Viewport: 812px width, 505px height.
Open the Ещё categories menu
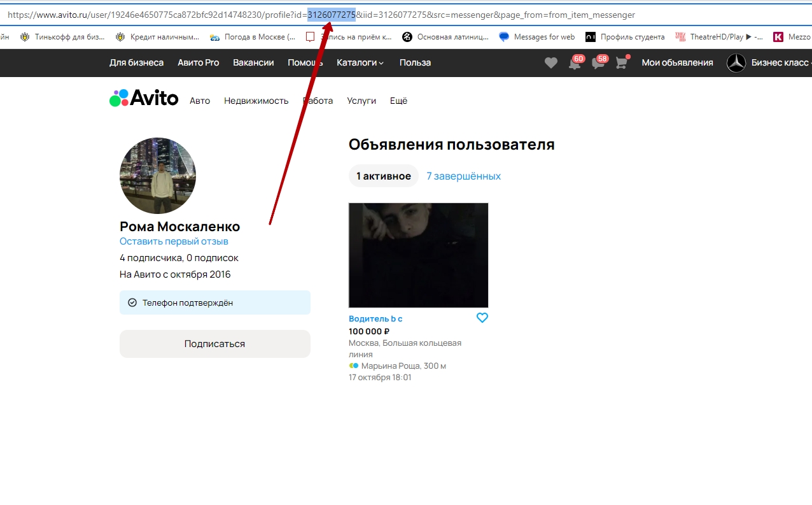coord(398,101)
